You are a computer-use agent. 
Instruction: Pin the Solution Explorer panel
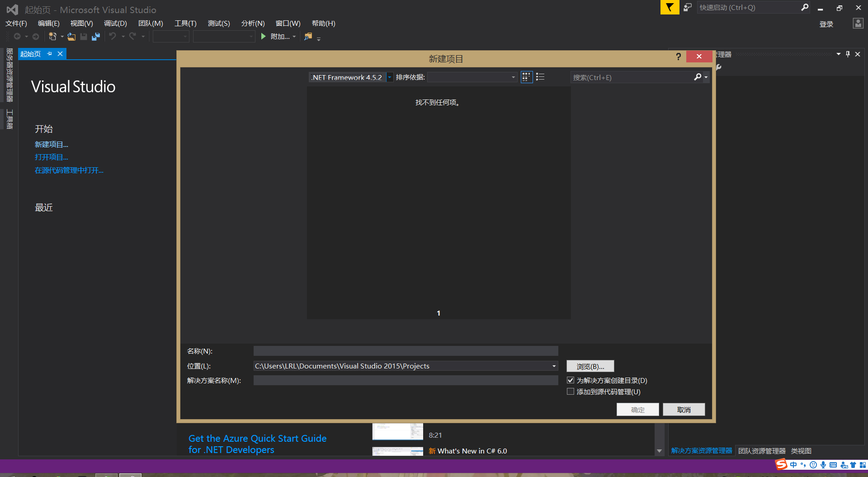(x=848, y=54)
